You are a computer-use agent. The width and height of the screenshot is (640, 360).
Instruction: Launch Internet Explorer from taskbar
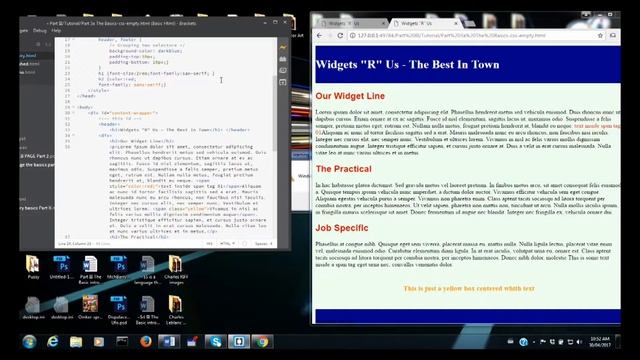click(x=53, y=341)
